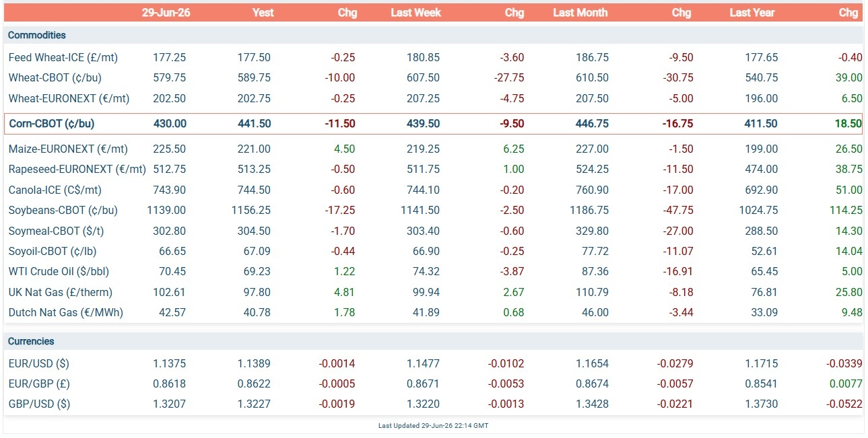Open the Wheat-CBOT commodity row
Viewport: 868px width, 438px height.
coord(434,78)
